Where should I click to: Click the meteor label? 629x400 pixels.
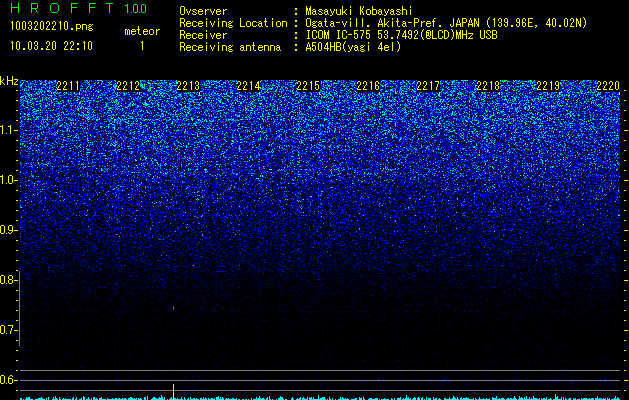coord(142,31)
